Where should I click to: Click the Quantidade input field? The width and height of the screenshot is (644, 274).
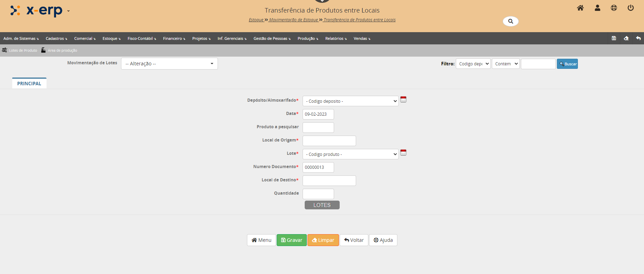pos(318,194)
